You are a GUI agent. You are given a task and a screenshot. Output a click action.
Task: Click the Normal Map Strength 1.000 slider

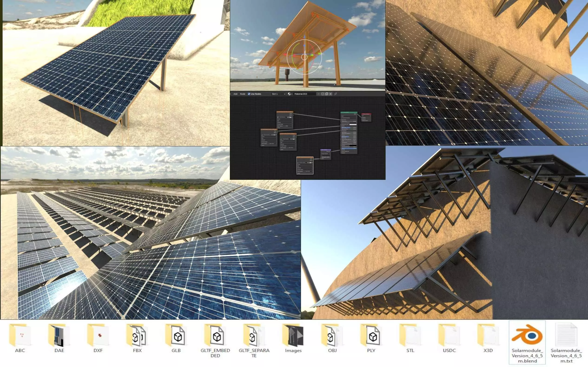pyautogui.click(x=326, y=157)
